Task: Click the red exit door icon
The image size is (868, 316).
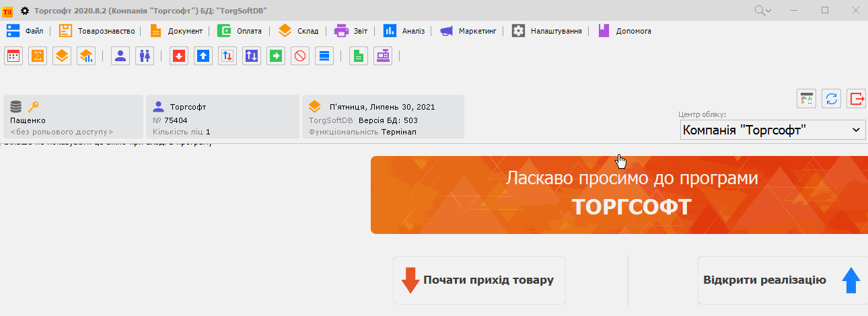Action: point(857,98)
